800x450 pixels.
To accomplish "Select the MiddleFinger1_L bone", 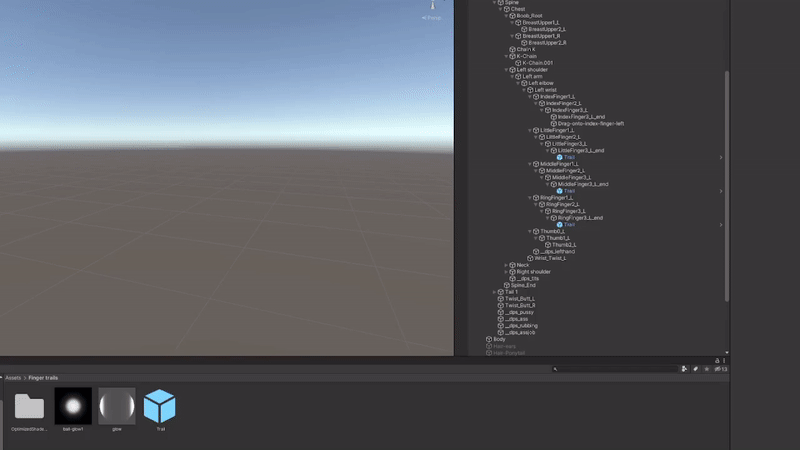I will pos(559,164).
